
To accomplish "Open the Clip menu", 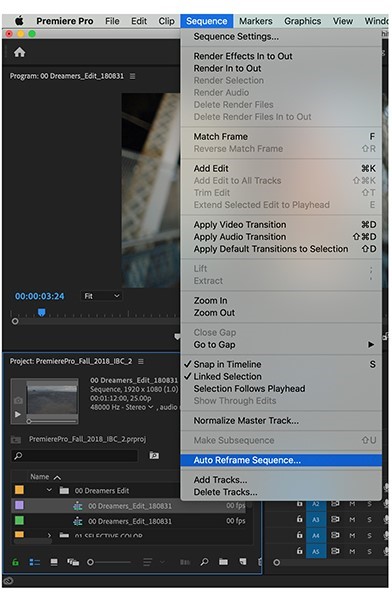I will 166,21.
